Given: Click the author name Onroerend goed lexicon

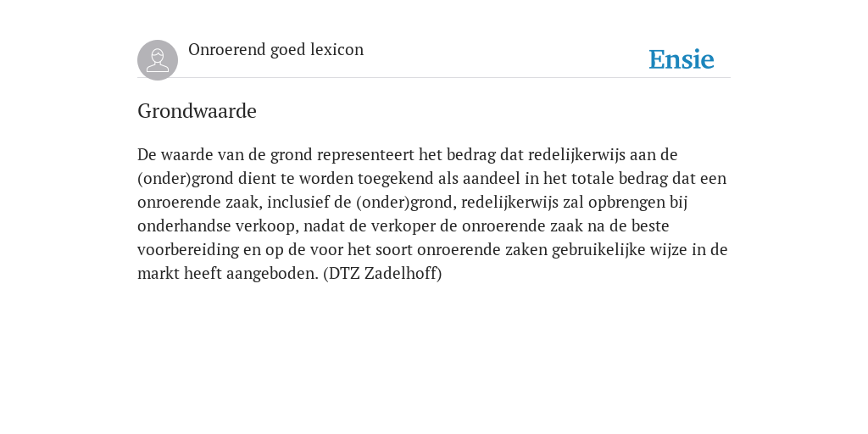Looking at the screenshot, I should tap(275, 50).
